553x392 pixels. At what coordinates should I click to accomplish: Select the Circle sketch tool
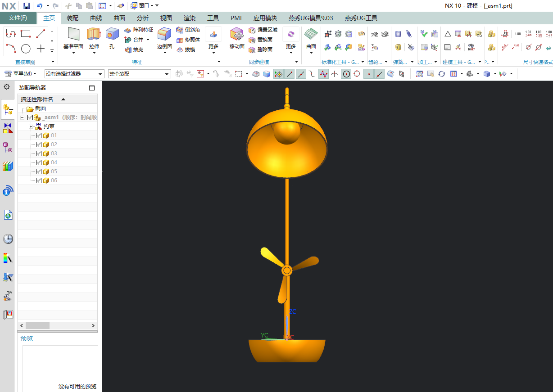pyautogui.click(x=26, y=49)
